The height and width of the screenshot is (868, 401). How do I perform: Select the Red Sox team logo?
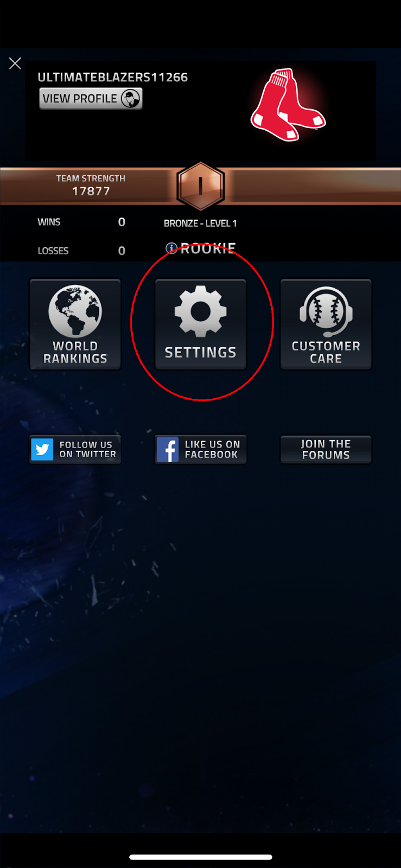coord(288,105)
